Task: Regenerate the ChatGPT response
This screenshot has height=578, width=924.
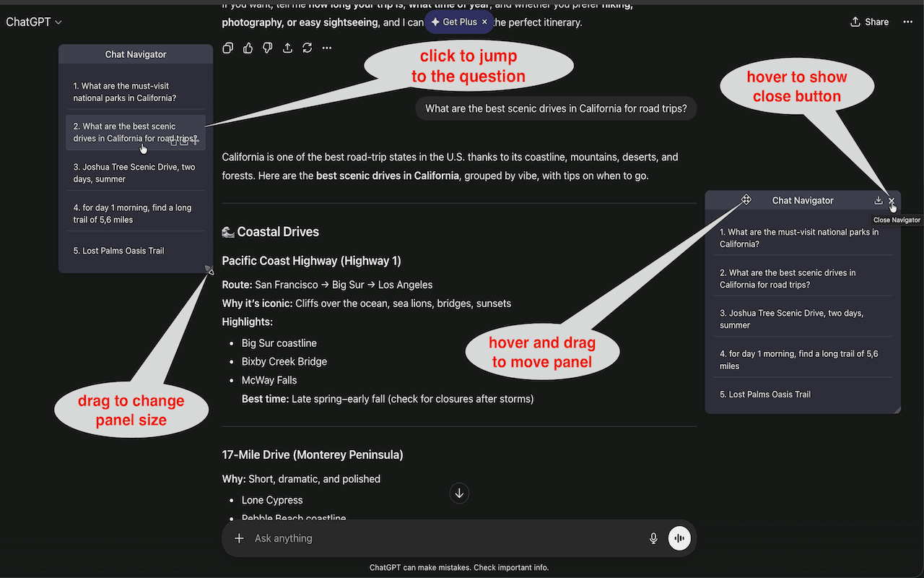Action: [308, 47]
